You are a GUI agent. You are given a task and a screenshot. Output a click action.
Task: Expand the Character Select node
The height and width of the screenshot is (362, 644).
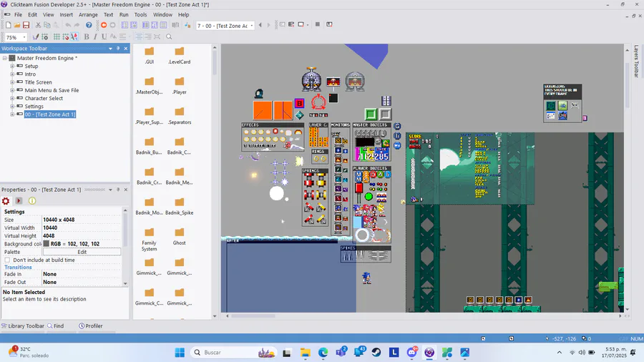pyautogui.click(x=12, y=99)
